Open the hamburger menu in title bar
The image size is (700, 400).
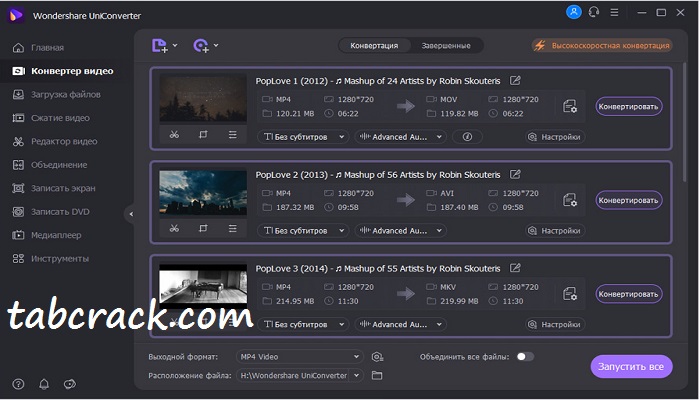[x=615, y=12]
